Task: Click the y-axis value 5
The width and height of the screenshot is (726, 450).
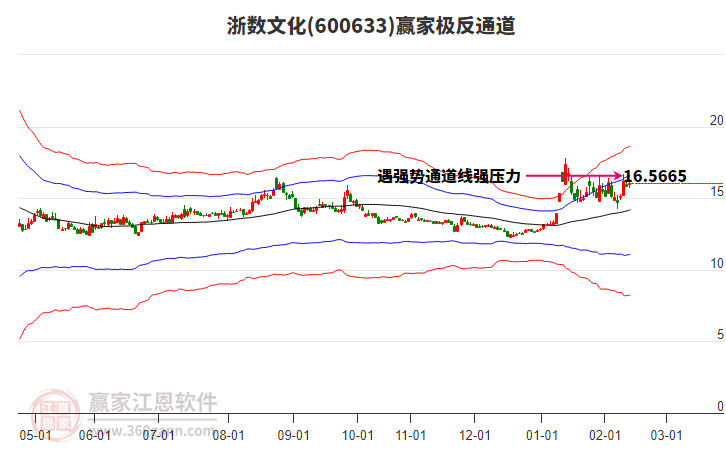Action: pyautogui.click(x=720, y=335)
